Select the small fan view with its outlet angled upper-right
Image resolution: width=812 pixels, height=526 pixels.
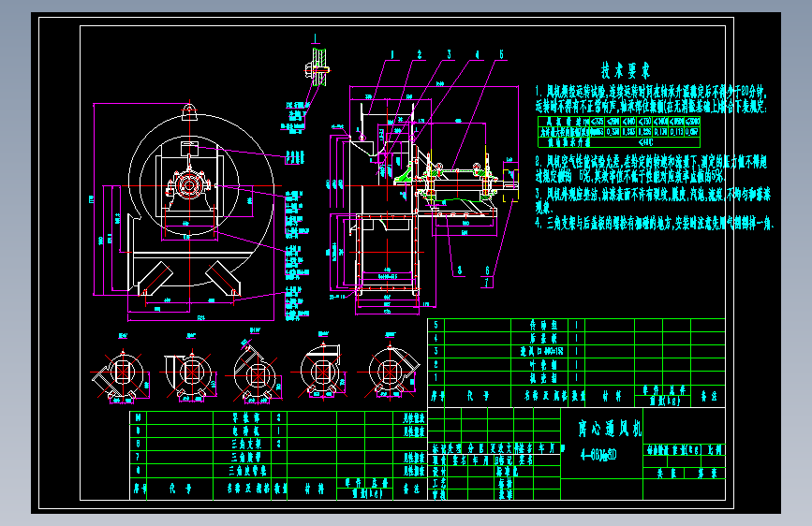pyautogui.click(x=391, y=373)
